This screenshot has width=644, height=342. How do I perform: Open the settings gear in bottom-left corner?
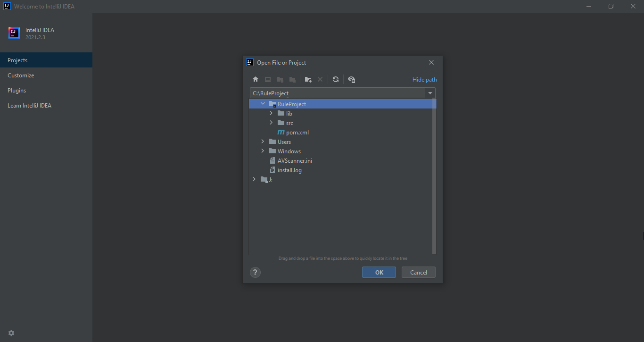11,333
